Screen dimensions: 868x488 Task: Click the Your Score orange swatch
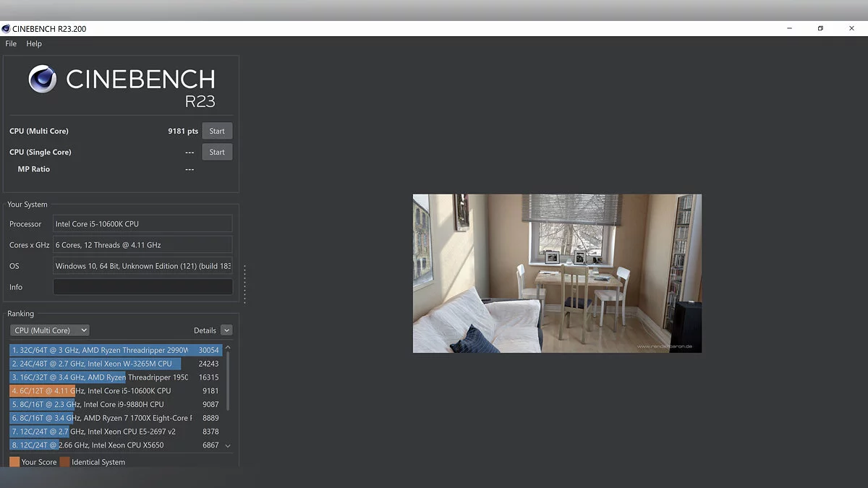coord(14,462)
